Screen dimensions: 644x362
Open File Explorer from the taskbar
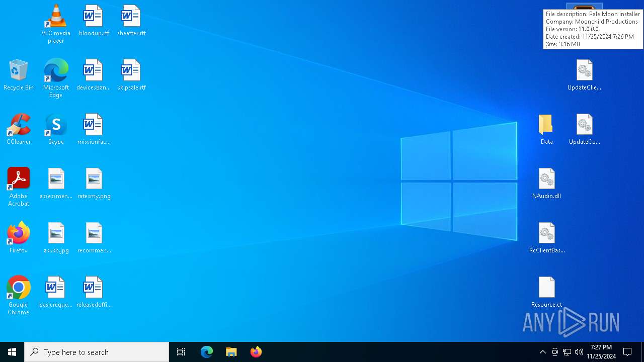pos(231,352)
